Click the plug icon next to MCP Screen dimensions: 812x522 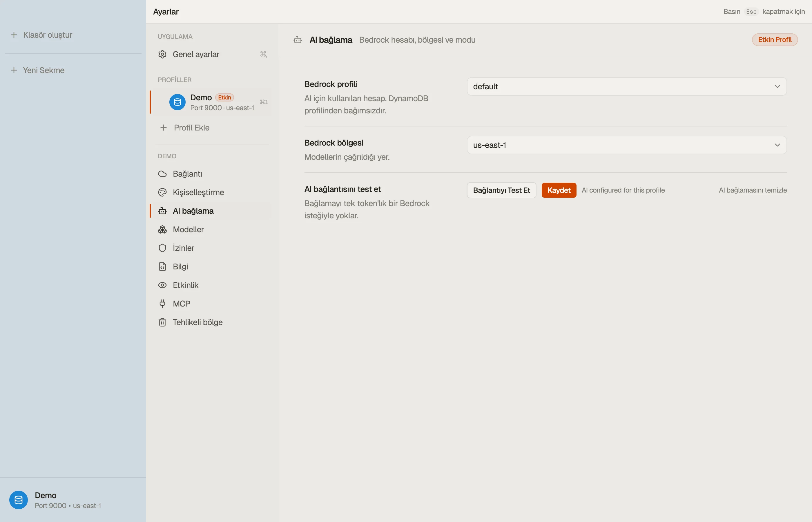pos(162,304)
